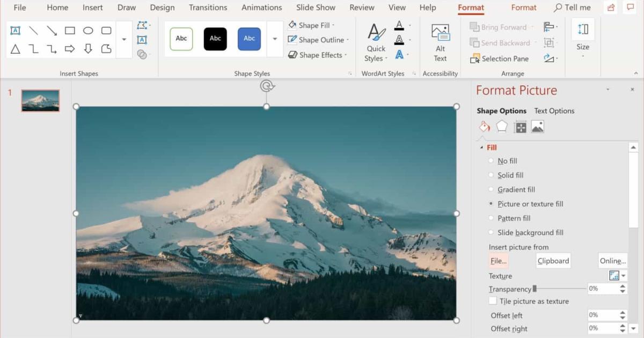Open the Transitions ribbon tab

pos(208,8)
